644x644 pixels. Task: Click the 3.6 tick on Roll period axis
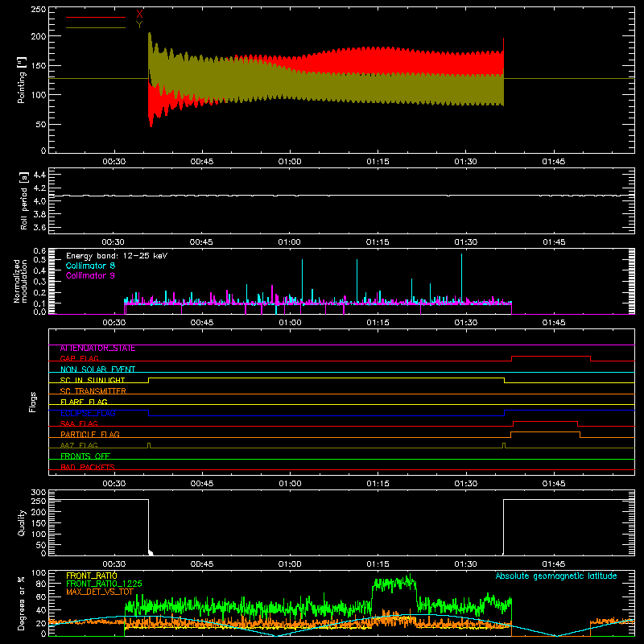pos(39,227)
